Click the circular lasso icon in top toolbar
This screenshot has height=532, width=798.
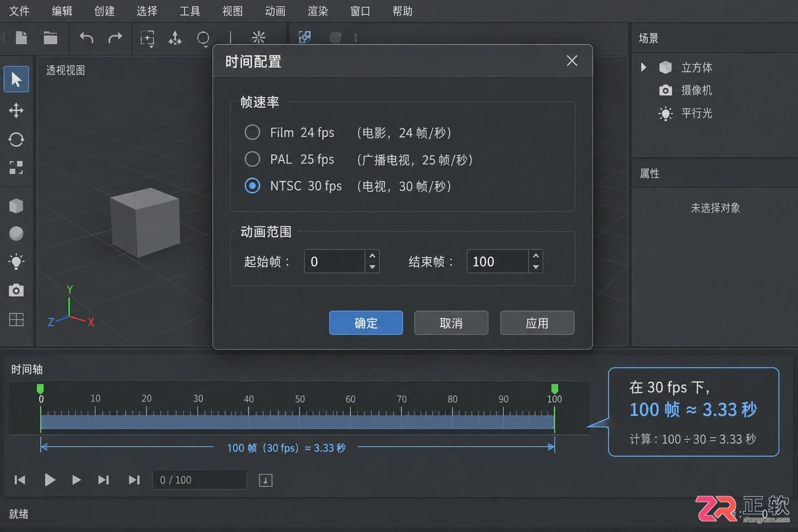pyautogui.click(x=203, y=38)
